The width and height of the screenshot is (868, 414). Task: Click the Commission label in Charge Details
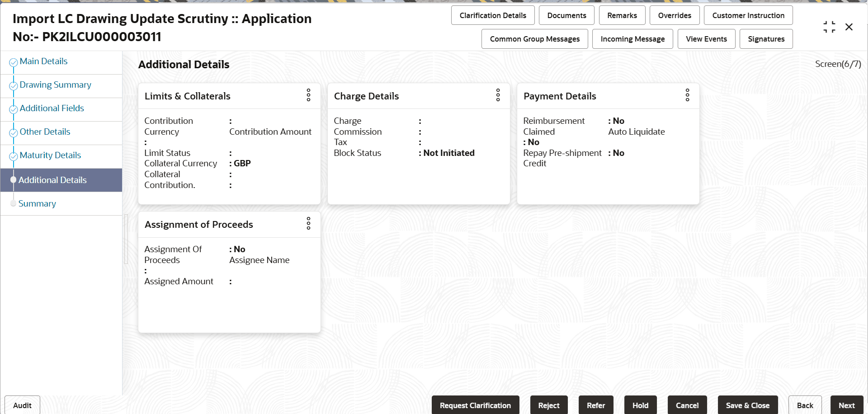(x=358, y=132)
